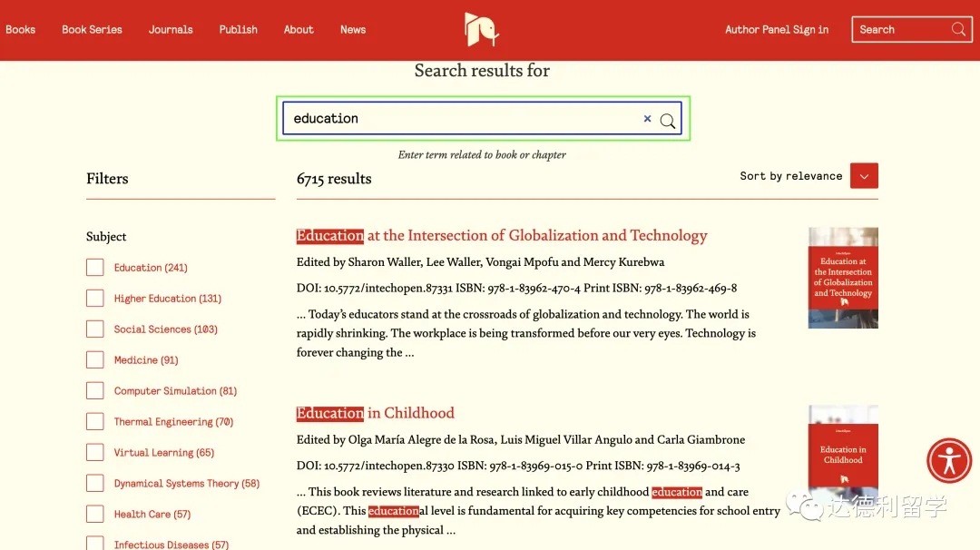Open the About menu
Screen dimensions: 980x550
pos(299,29)
